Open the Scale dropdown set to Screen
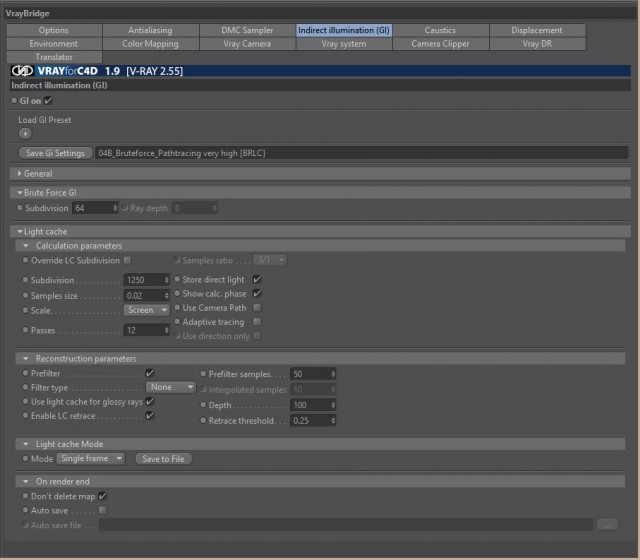Screen dimensions: 640x560 (146, 310)
